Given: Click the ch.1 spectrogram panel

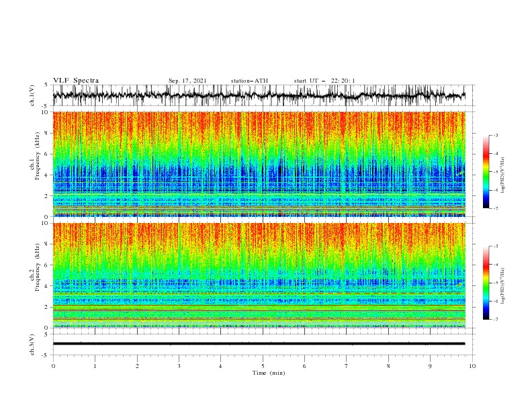Looking at the screenshot, I should tap(259, 164).
